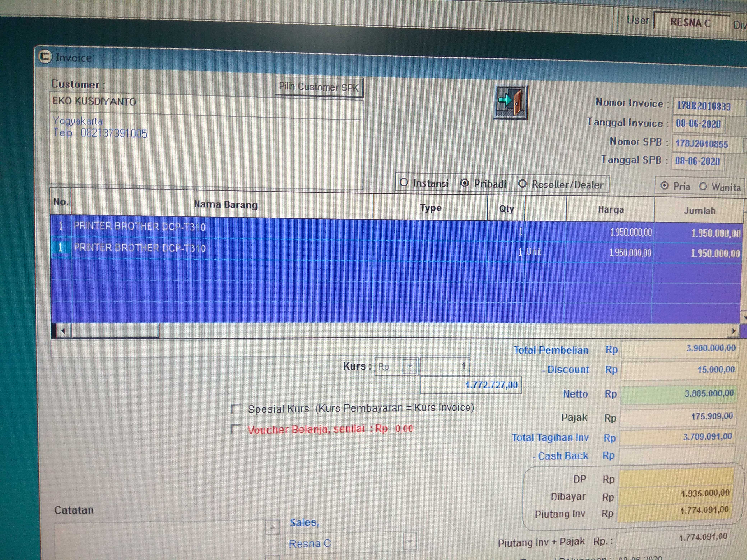Open the Kurs currency dropdown
Screen dimensions: 747x560
pyautogui.click(x=410, y=366)
